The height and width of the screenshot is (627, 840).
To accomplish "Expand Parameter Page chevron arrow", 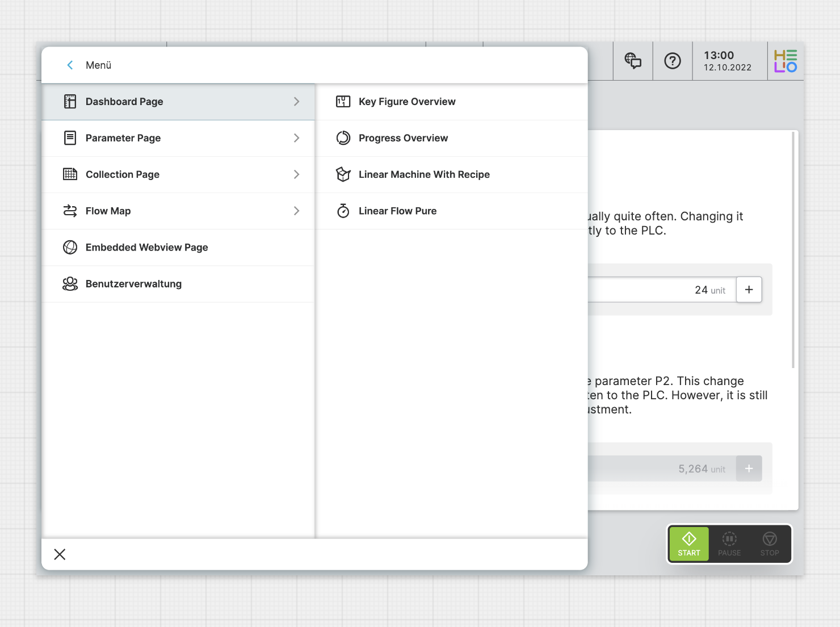I will pos(296,138).
